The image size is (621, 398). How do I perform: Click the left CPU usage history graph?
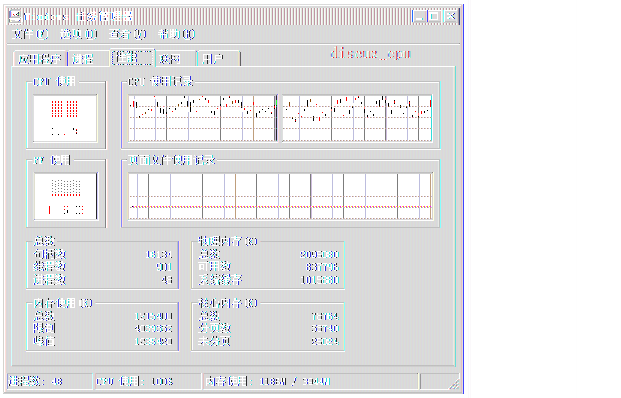tap(202, 118)
